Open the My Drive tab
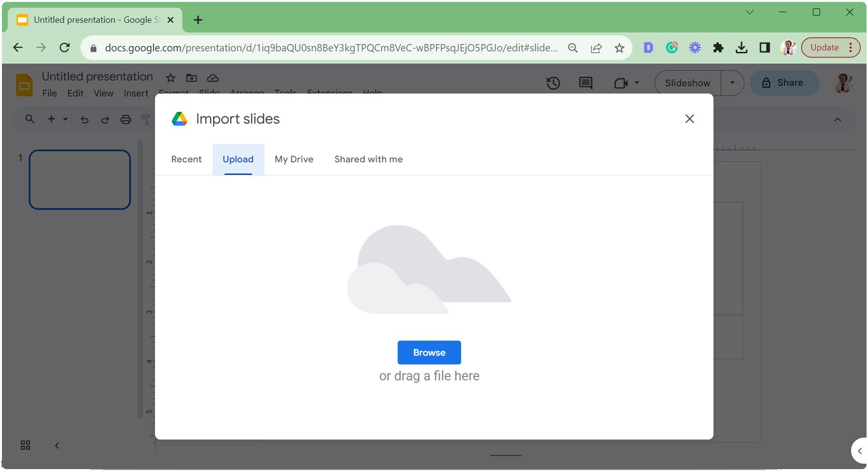This screenshot has width=868, height=472. tap(294, 159)
